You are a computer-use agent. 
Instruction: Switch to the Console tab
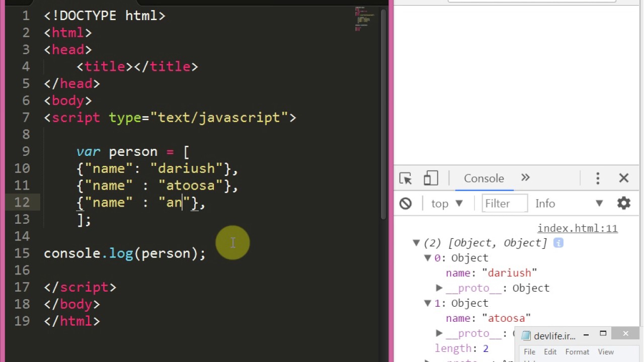[484, 178]
